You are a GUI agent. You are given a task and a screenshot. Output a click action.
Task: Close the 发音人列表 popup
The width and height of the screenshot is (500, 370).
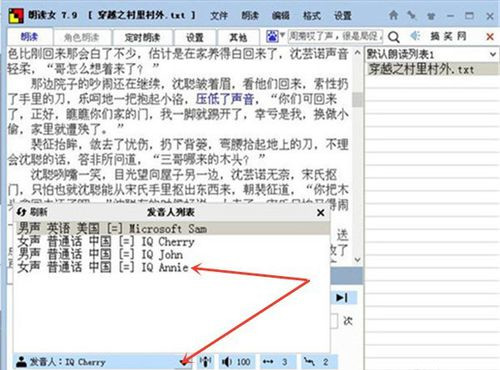coord(321,212)
